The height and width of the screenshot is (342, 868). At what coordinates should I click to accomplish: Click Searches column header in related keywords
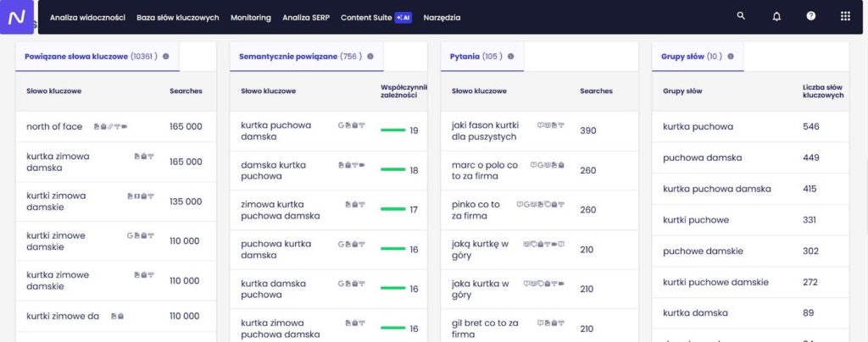pyautogui.click(x=186, y=91)
